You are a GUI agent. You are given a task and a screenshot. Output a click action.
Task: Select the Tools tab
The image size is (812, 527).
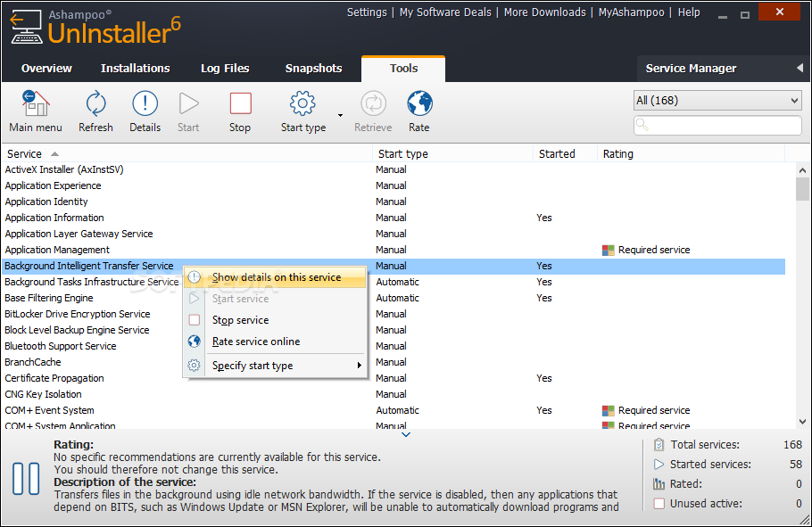click(x=404, y=69)
